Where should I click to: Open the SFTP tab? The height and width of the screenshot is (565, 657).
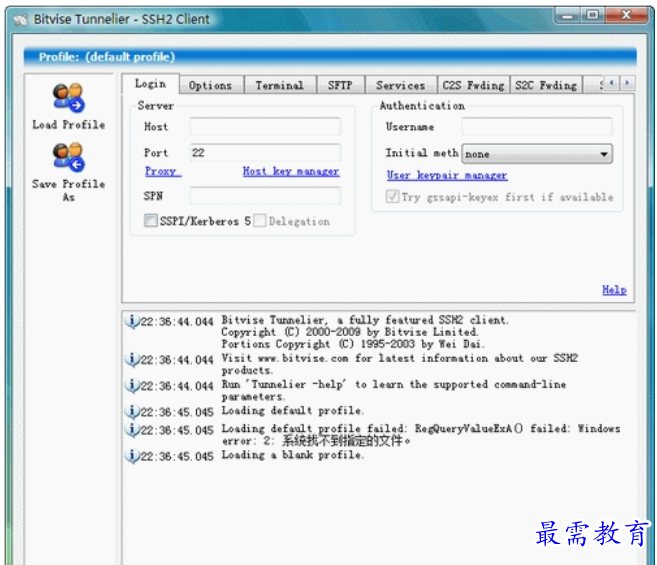[340, 86]
